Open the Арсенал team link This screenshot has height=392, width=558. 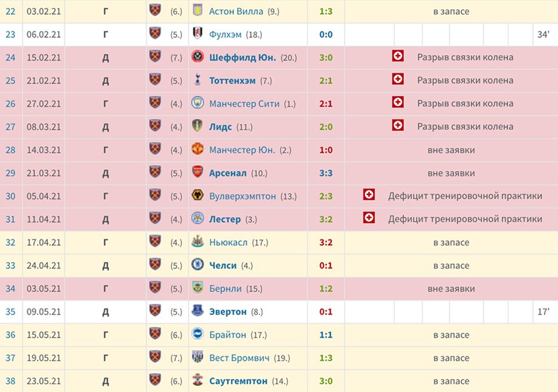pos(228,173)
